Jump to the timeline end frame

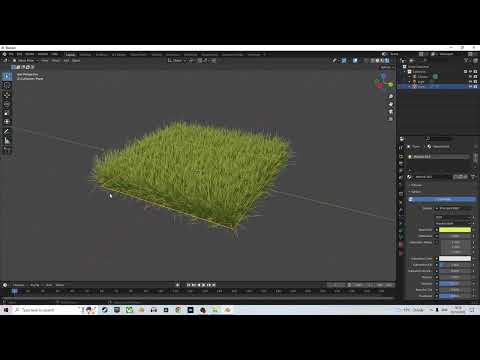(214, 285)
